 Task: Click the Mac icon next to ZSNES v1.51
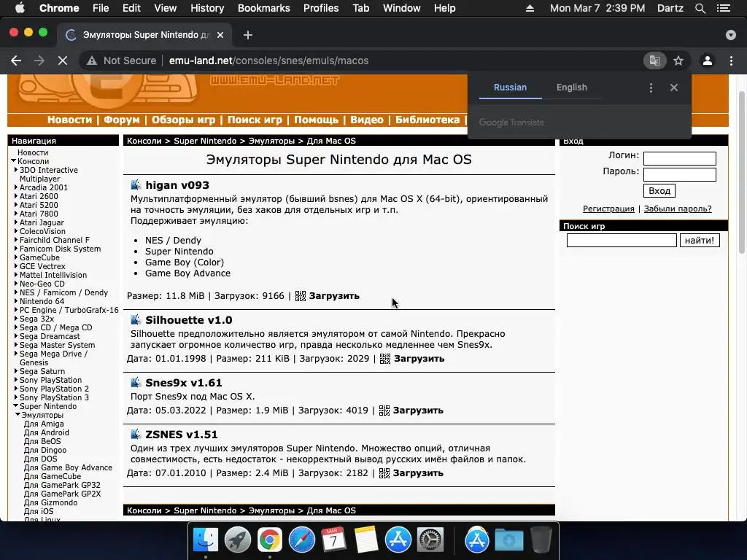tap(136, 435)
